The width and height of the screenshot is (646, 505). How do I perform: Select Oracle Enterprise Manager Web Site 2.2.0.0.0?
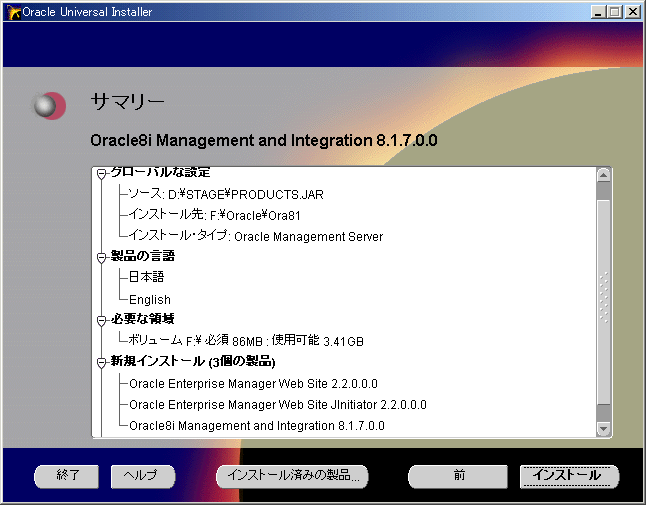tap(253, 383)
